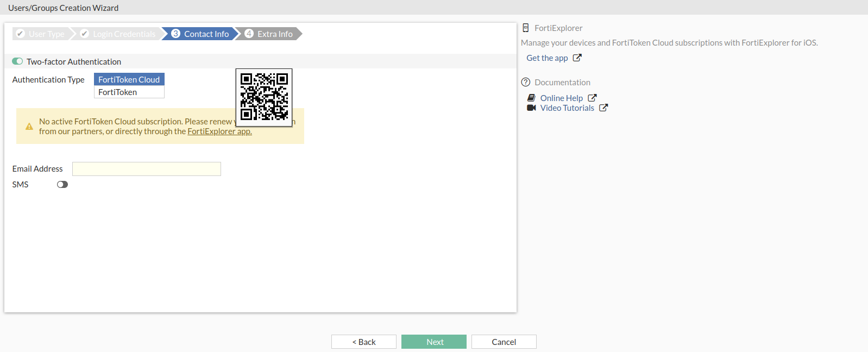Click the FortiExplorer QR code image
The height and width of the screenshot is (352, 868).
[x=264, y=97]
